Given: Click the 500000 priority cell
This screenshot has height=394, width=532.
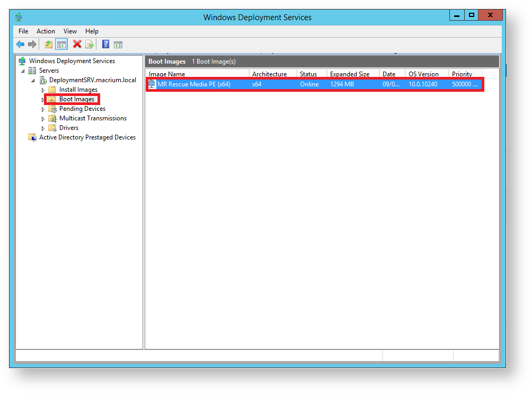Looking at the screenshot, I should 465,84.
